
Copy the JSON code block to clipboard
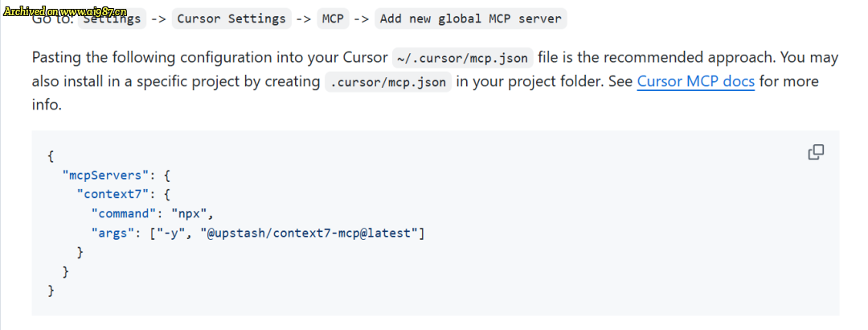point(816,152)
